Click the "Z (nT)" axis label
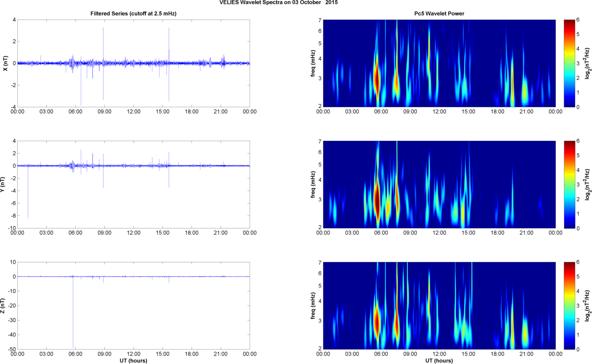592x364 pixels. click(3, 305)
